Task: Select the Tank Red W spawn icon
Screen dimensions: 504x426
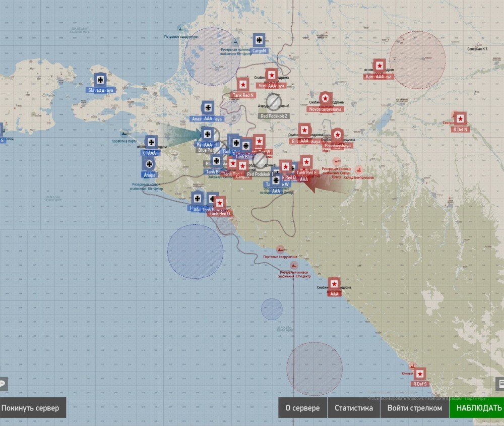Action: pyautogui.click(x=259, y=141)
